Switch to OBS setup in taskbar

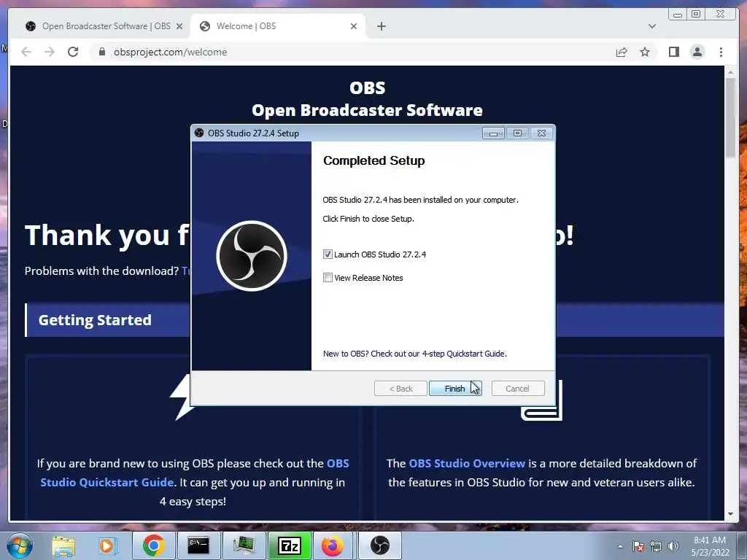[379, 545]
